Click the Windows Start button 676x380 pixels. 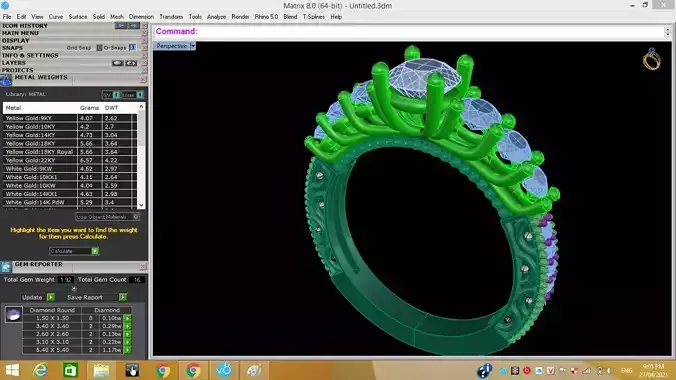13,371
